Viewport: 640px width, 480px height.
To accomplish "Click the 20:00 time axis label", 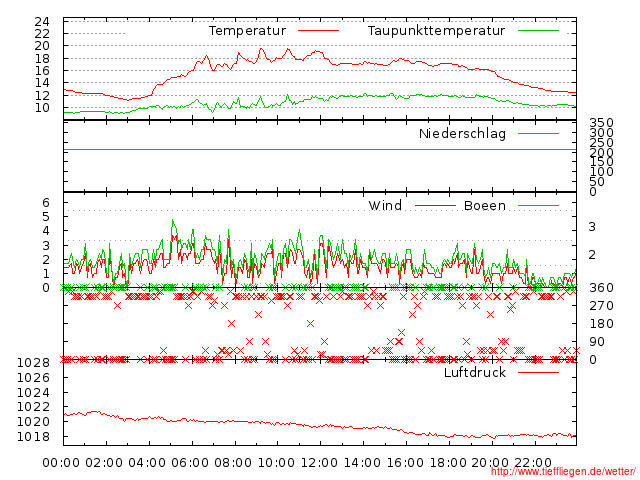I will (x=490, y=463).
